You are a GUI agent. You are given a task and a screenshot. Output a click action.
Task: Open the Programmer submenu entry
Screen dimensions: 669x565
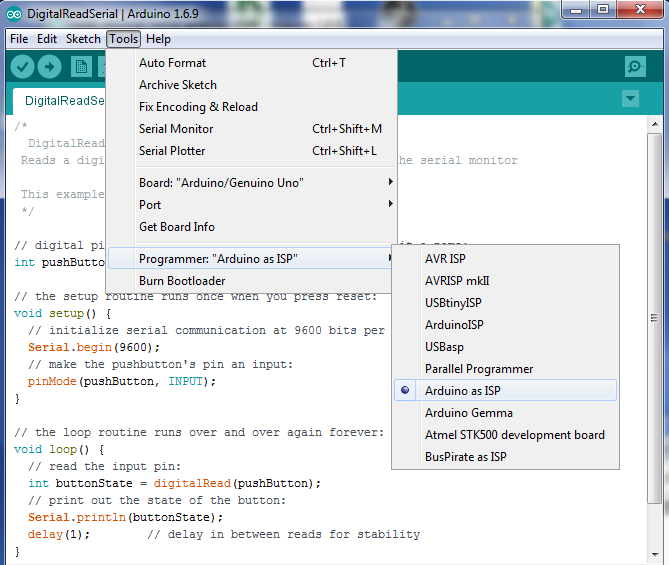[251, 259]
